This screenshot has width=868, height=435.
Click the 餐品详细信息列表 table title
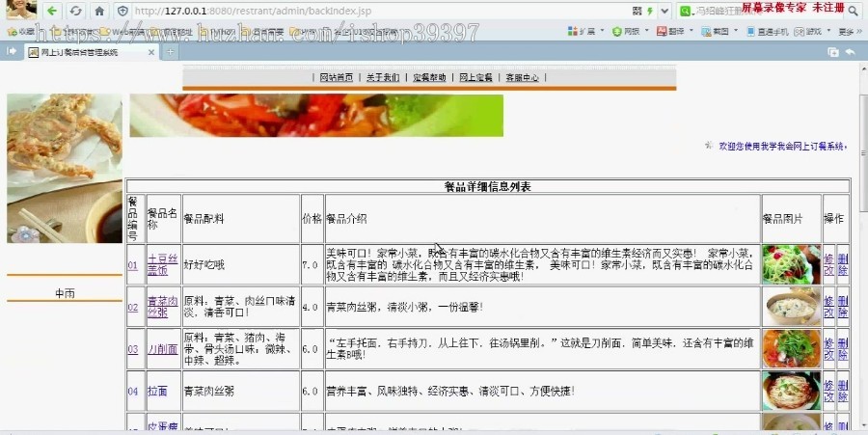point(488,186)
